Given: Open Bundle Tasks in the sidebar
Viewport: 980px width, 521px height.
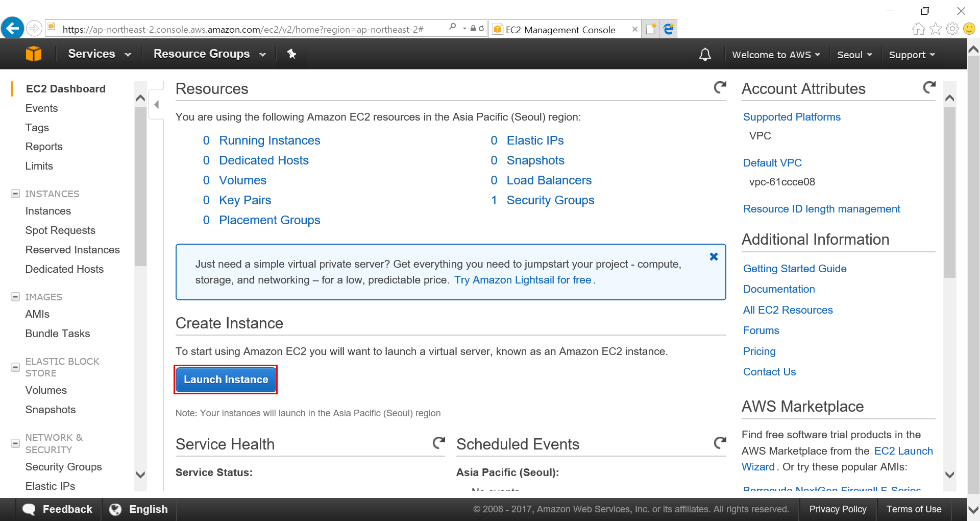Looking at the screenshot, I should tap(58, 334).
